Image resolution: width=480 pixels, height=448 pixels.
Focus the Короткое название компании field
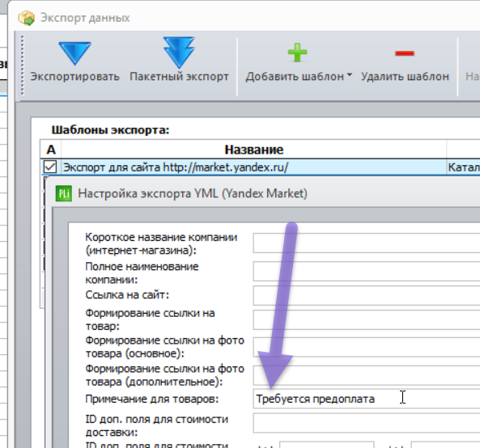click(x=367, y=243)
